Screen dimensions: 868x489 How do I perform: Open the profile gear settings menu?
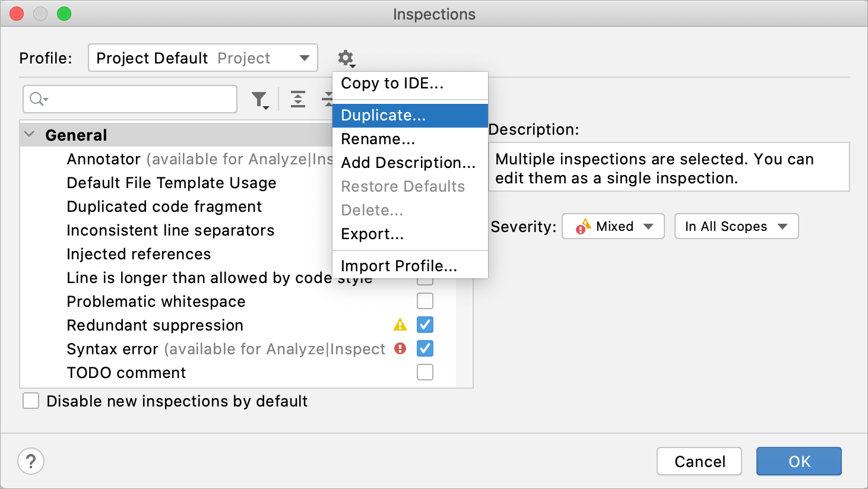[346, 58]
